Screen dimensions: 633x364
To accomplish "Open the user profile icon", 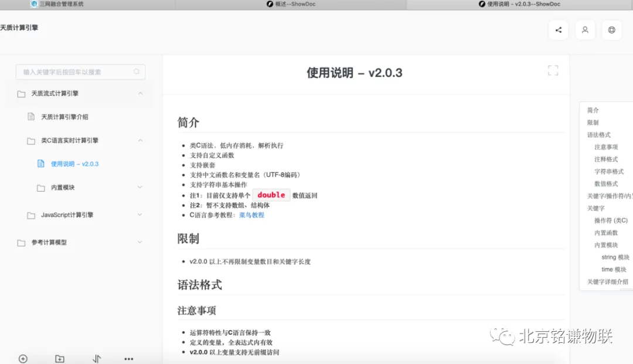I will tap(585, 30).
